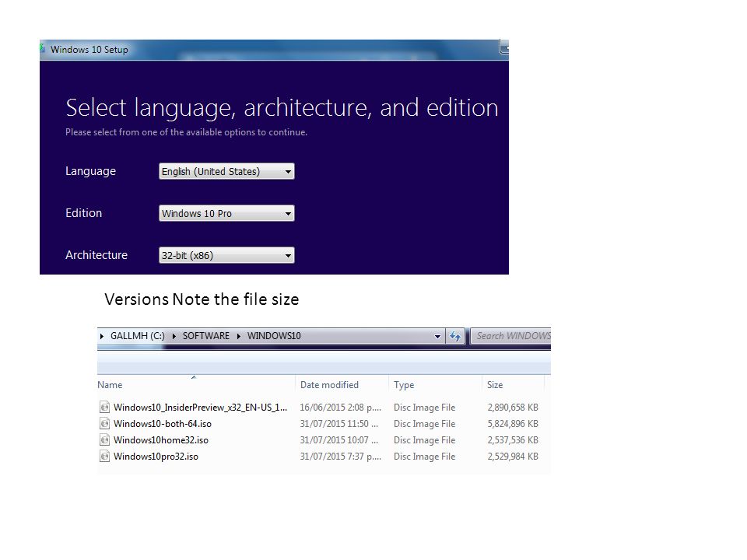Select the Windows10home32.iso file name

click(161, 440)
